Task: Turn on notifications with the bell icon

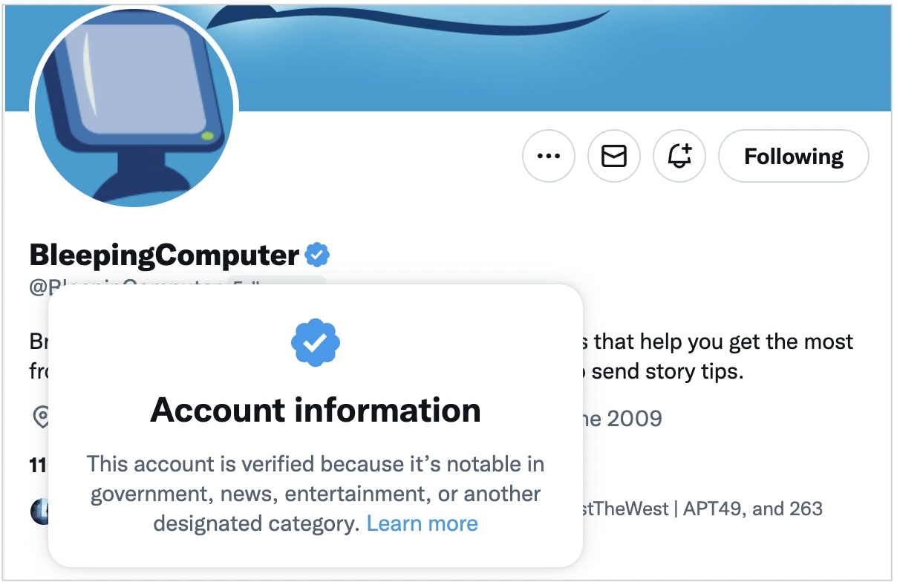Action: click(x=679, y=157)
